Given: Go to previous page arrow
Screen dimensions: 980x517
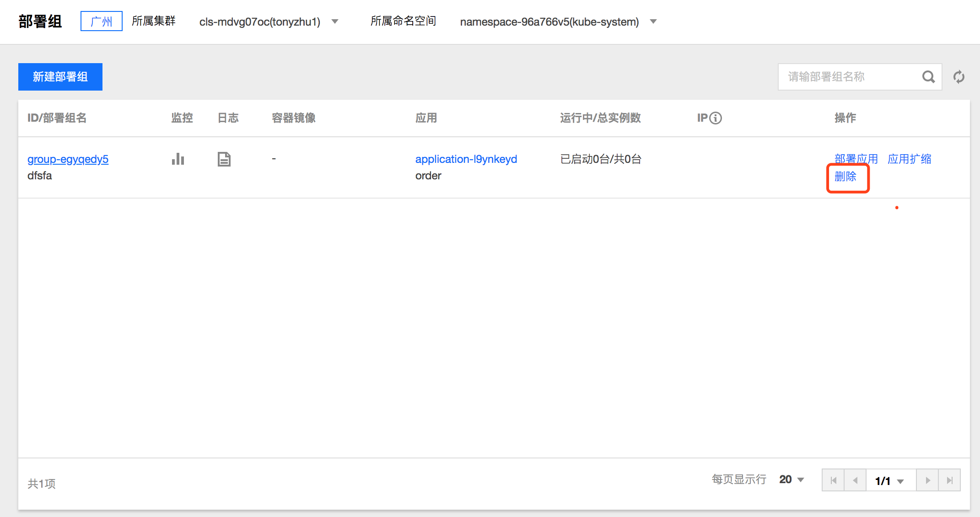Looking at the screenshot, I should coord(855,480).
